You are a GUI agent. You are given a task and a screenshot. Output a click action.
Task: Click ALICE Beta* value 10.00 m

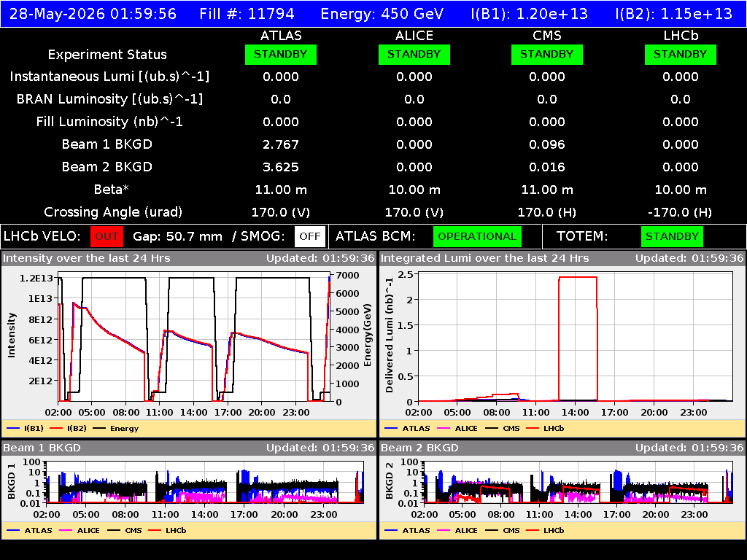click(x=414, y=190)
